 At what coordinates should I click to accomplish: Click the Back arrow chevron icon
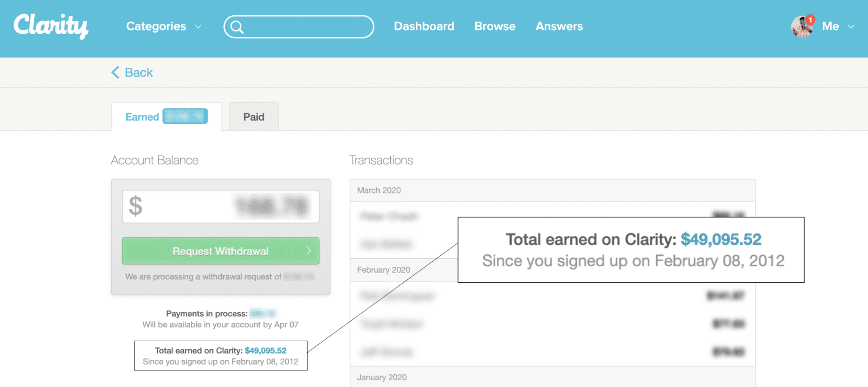[x=115, y=72]
